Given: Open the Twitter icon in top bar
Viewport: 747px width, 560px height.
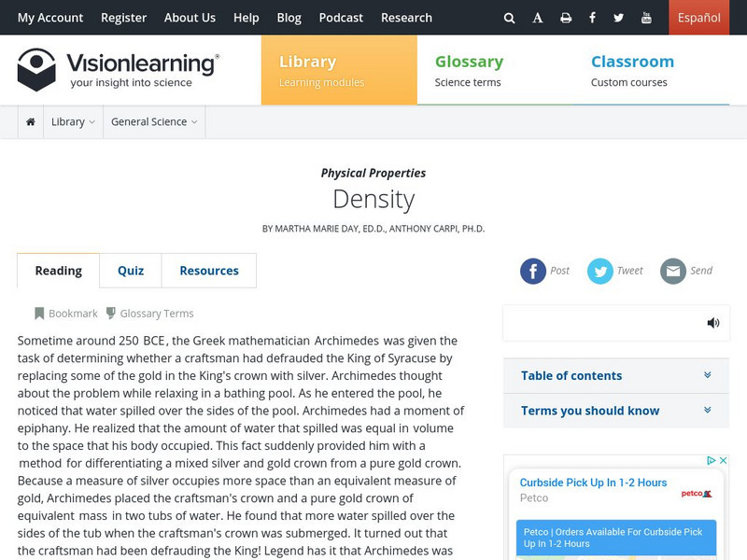Looking at the screenshot, I should (618, 18).
